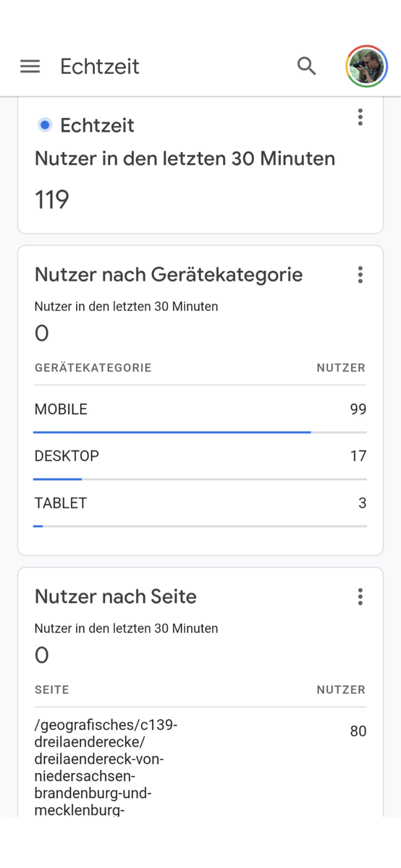Click the 119 users count
This screenshot has width=401, height=868.
tap(52, 200)
